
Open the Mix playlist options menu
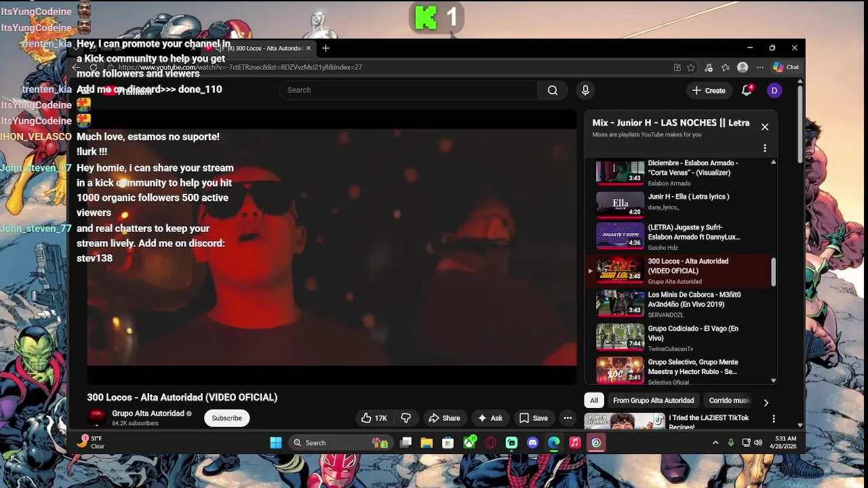[765, 148]
